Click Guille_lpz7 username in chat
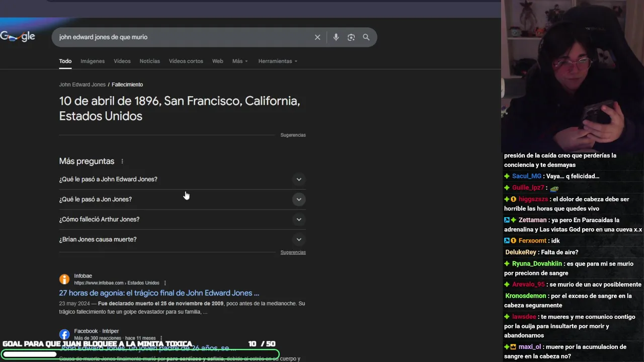Screen dimensions: 644x362 (x=528, y=188)
